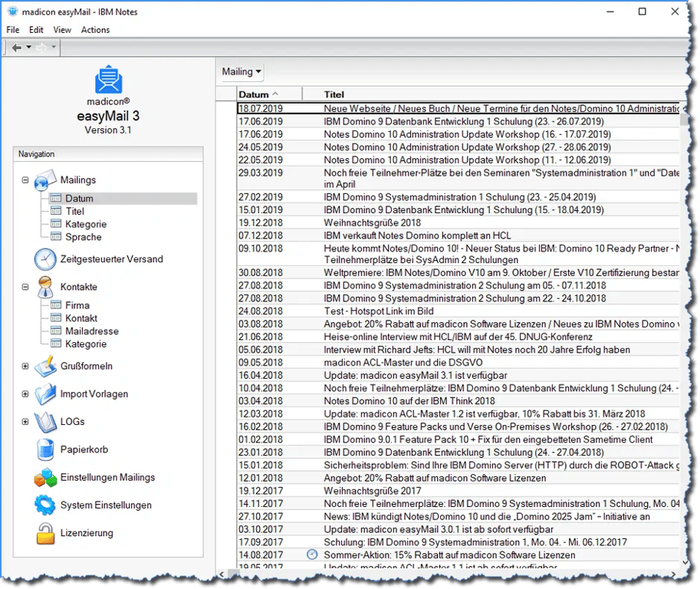Select Kontakt under Kontakte
The height and width of the screenshot is (589, 700).
click(x=81, y=318)
